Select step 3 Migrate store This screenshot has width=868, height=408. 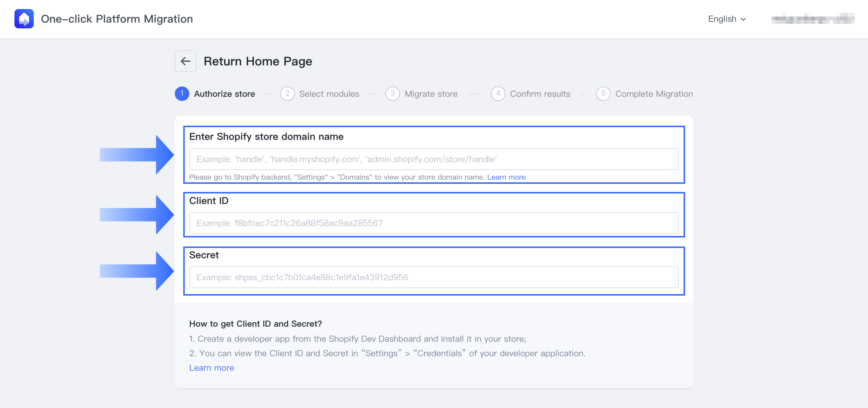tap(422, 94)
